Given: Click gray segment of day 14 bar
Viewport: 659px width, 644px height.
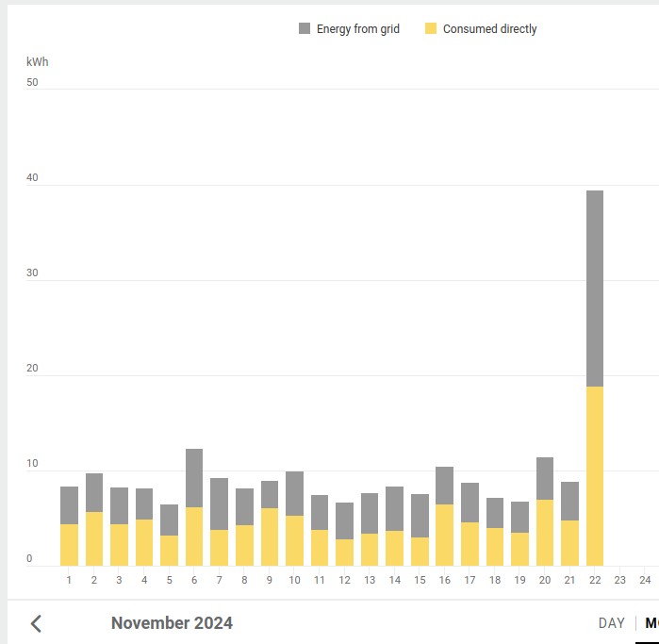Looking at the screenshot, I should [x=394, y=508].
